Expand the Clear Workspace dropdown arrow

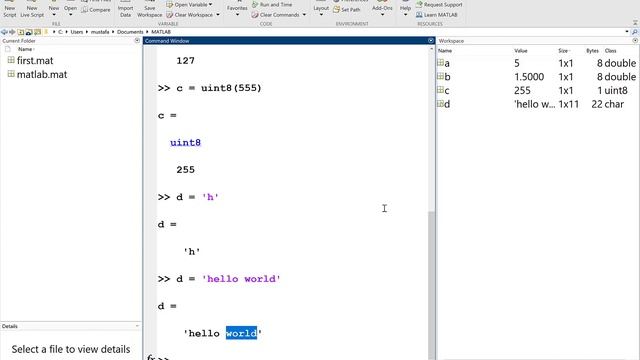point(218,15)
